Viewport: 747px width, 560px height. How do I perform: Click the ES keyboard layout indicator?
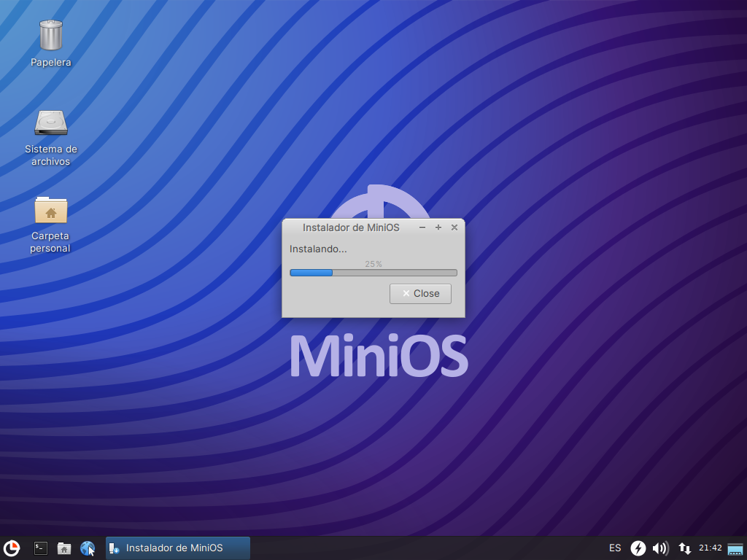pos(615,548)
